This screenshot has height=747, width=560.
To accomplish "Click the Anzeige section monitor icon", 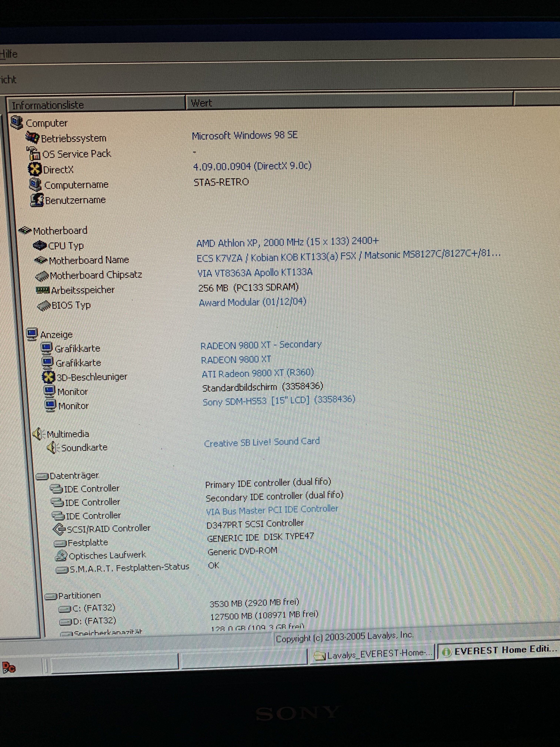I will (32, 334).
